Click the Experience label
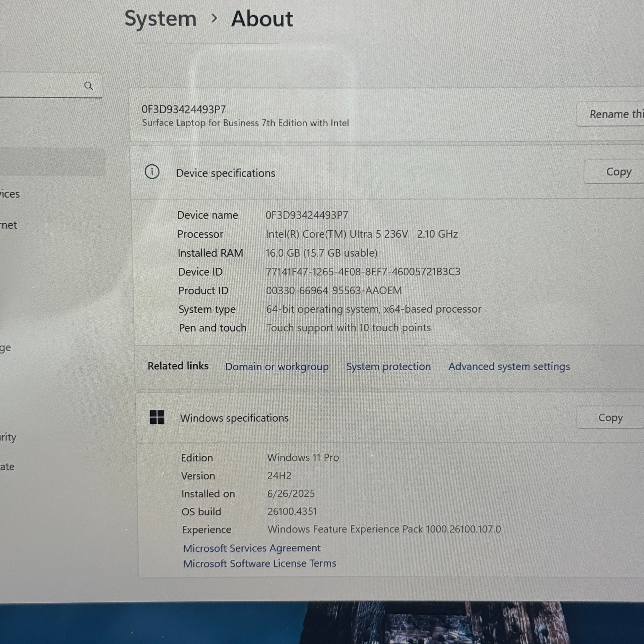644x644 pixels. pos(206,530)
